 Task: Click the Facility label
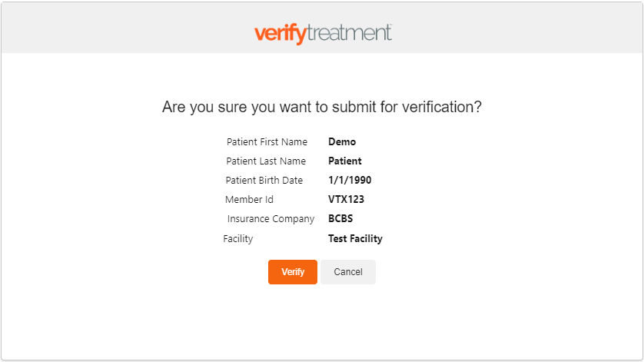(x=238, y=239)
